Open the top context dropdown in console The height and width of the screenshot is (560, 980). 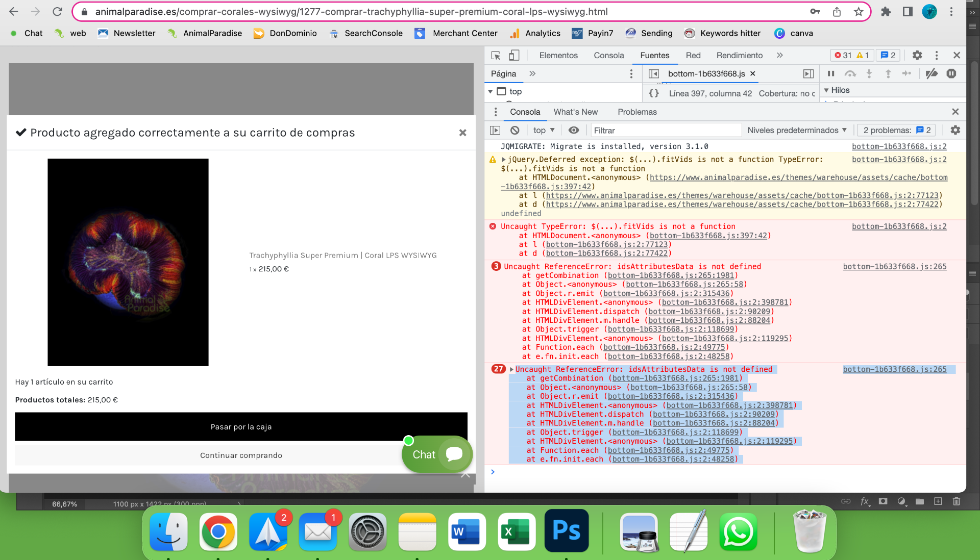[544, 130]
